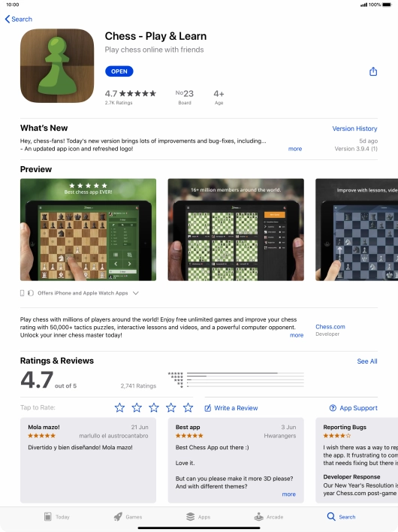The height and width of the screenshot is (532, 398).
Task: Select the Search tab magnifier icon
Action: 331,516
